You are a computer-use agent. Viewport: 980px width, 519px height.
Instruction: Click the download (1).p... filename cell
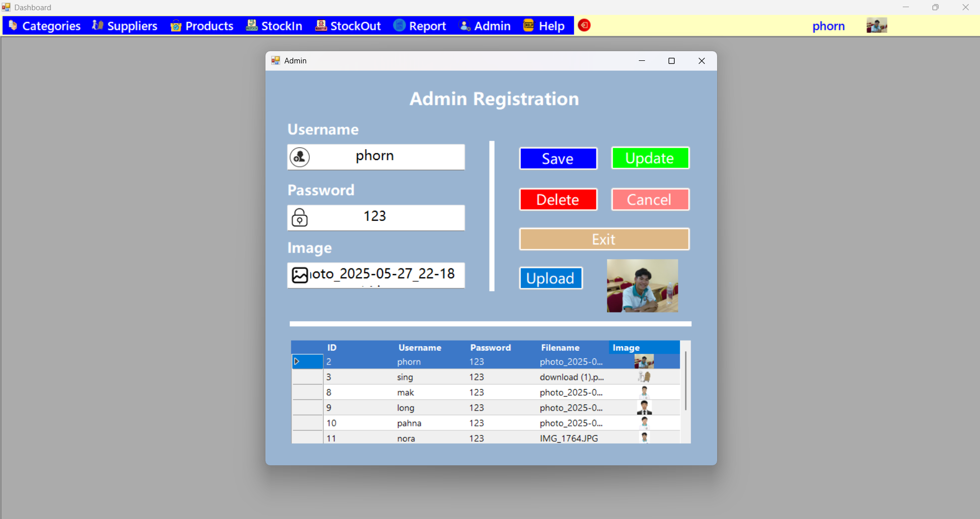tap(573, 377)
